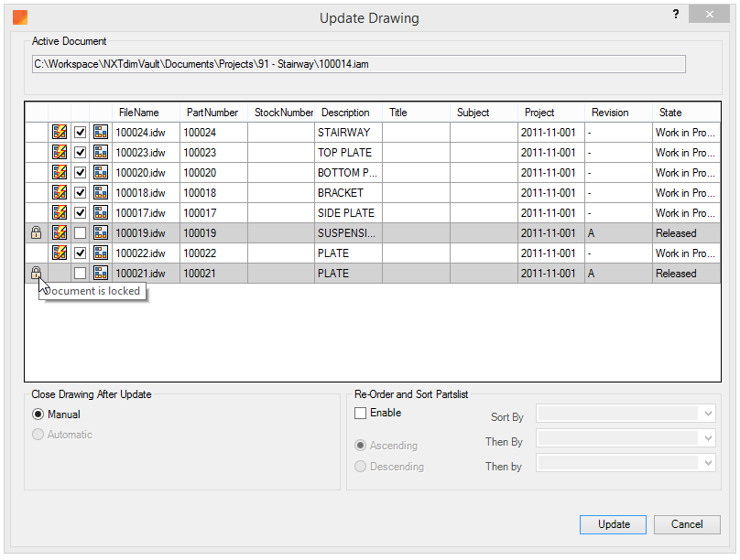Click the parts list icon for 100023.idw
The width and height of the screenshot is (740, 560).
click(101, 153)
